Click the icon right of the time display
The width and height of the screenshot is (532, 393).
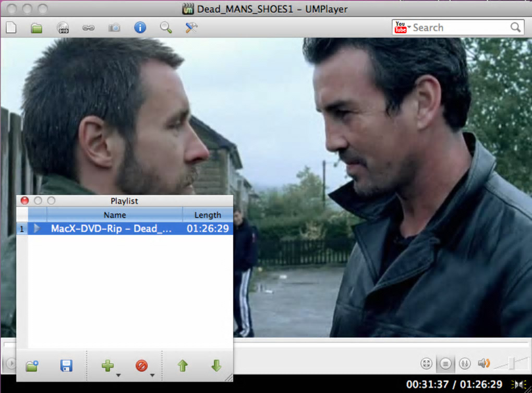[x=519, y=384]
